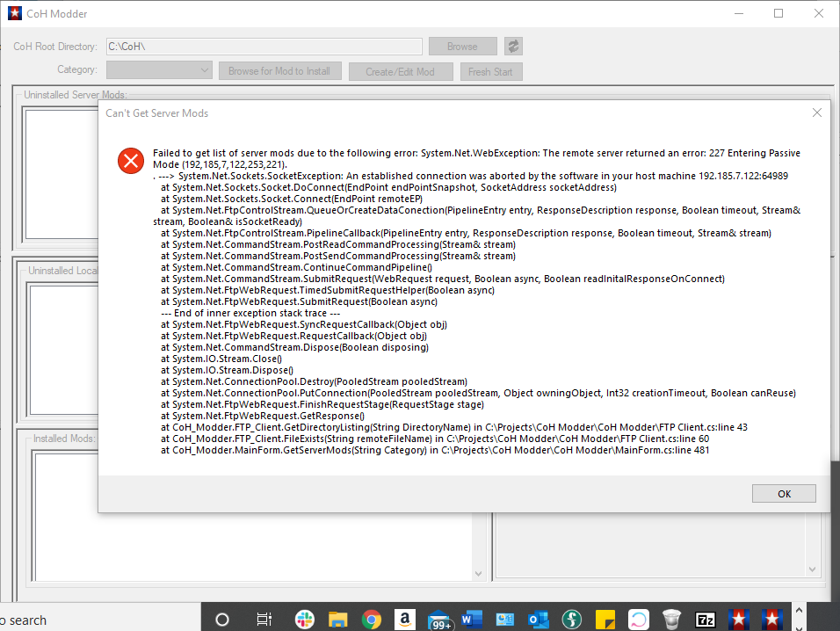
Task: Open the Category dropdown
Action: [159, 70]
